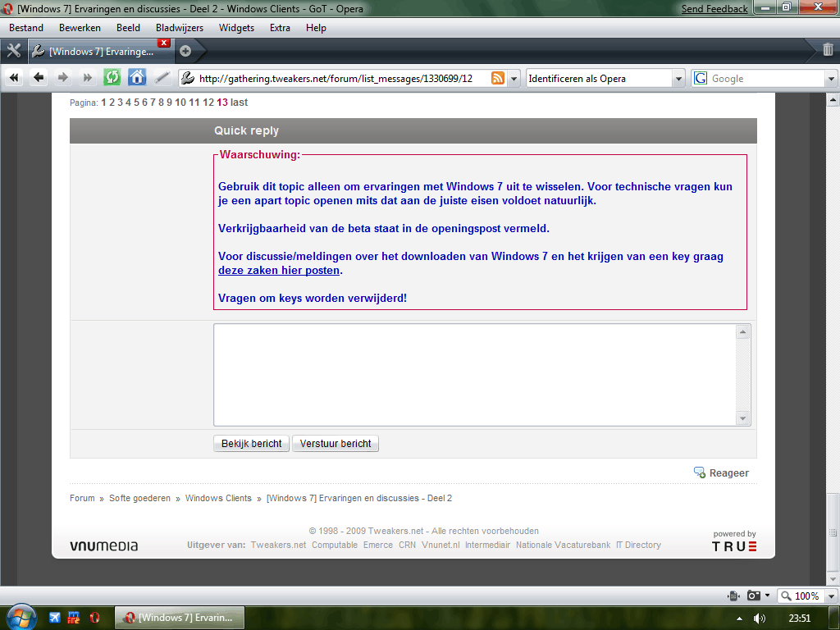Screen dimensions: 840x630
Task: Click the reply textarea scroll up arrow
Action: pos(742,332)
